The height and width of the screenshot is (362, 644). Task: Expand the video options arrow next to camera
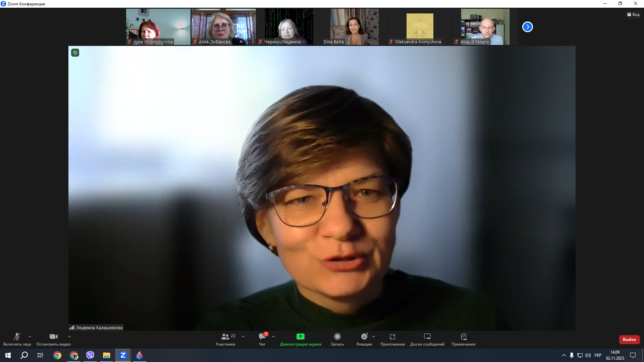[69, 337]
